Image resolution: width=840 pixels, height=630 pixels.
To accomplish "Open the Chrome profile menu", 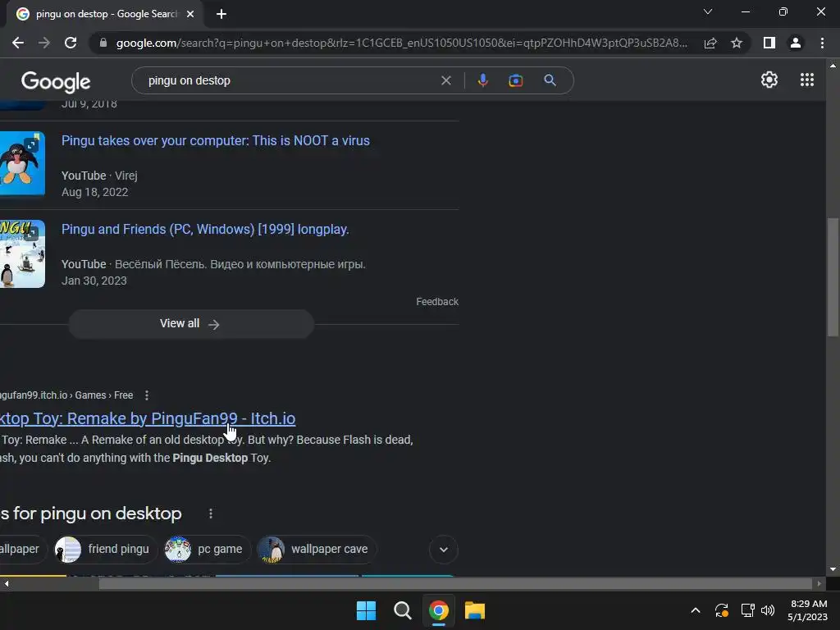I will coord(796,43).
